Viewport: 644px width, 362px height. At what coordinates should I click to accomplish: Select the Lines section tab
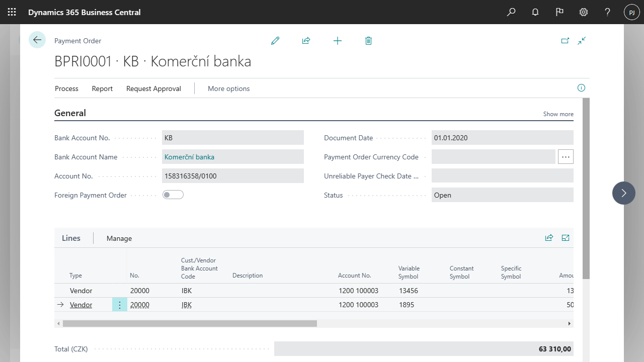tap(71, 238)
